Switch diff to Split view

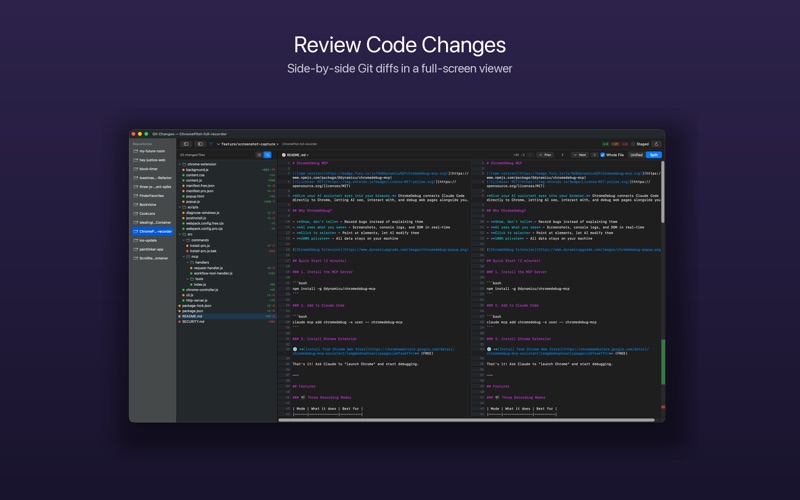click(x=654, y=155)
